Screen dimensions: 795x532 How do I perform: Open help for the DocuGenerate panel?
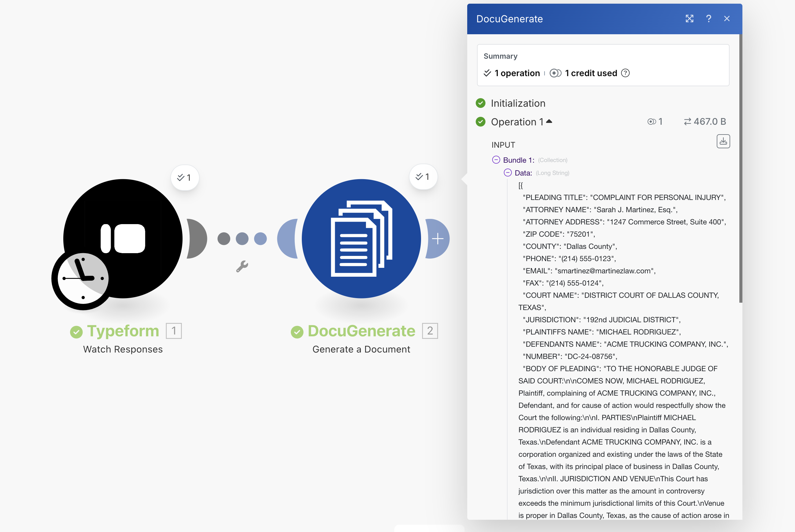[708, 19]
